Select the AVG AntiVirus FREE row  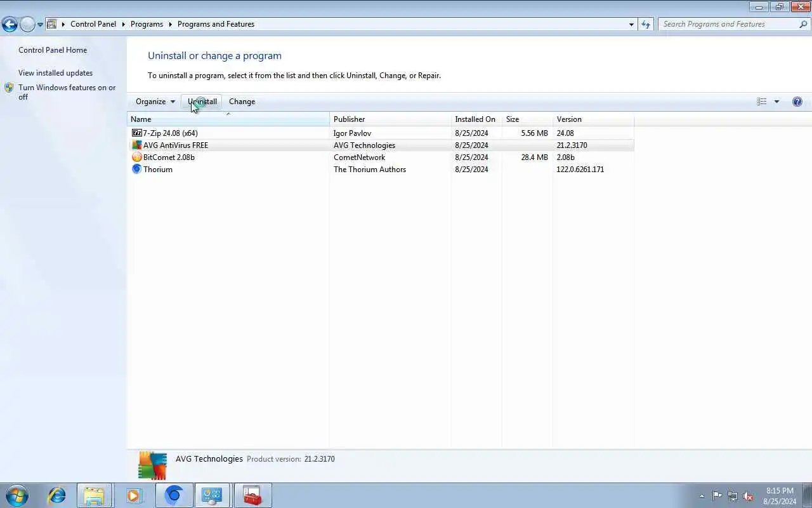(x=381, y=145)
